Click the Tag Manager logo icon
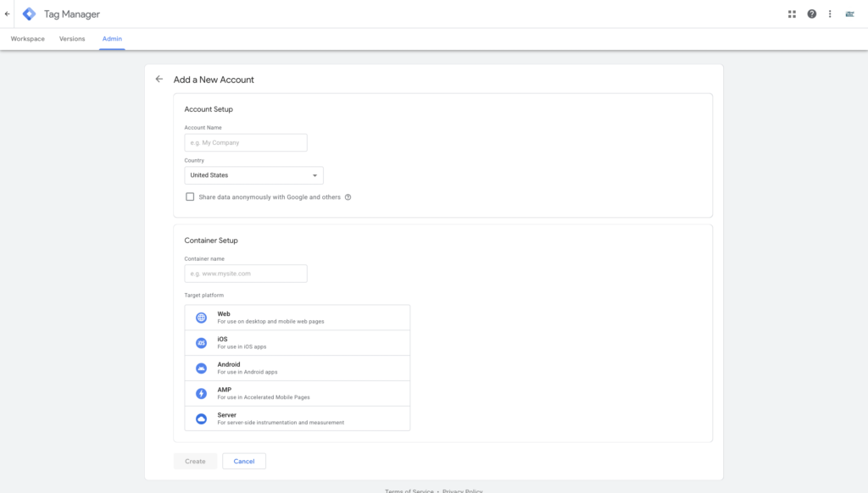The width and height of the screenshot is (868, 493). click(29, 14)
